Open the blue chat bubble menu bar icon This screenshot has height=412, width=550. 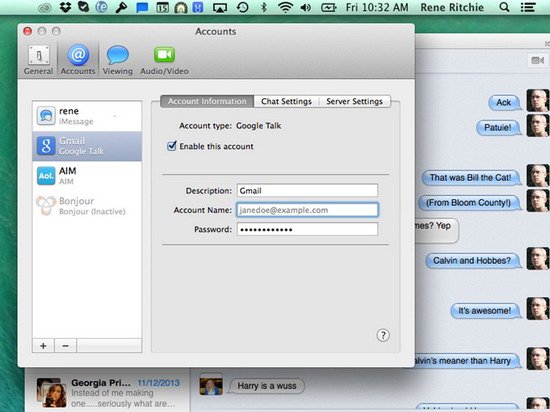(142, 7)
